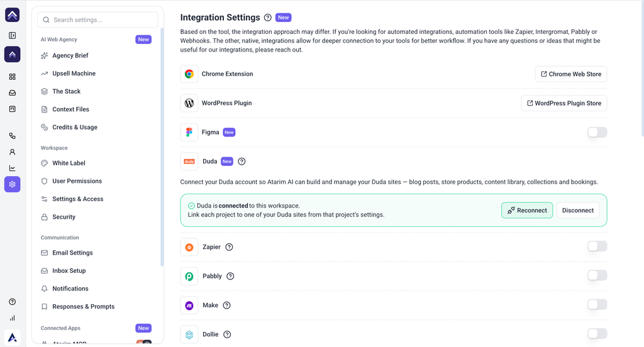Screen dimensions: 644x347
Task: Toggle the sidebar panel collapse icon
Action: 13,36
